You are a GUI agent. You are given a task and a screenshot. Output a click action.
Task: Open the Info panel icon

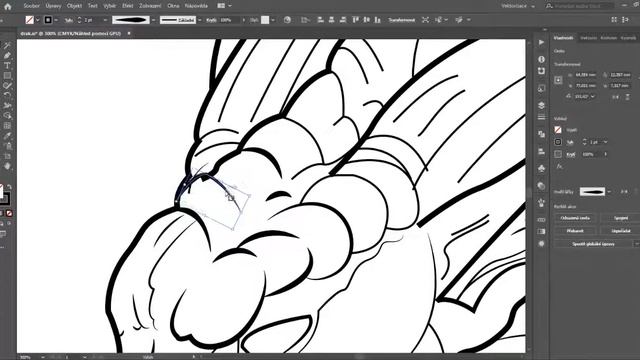coord(541,59)
